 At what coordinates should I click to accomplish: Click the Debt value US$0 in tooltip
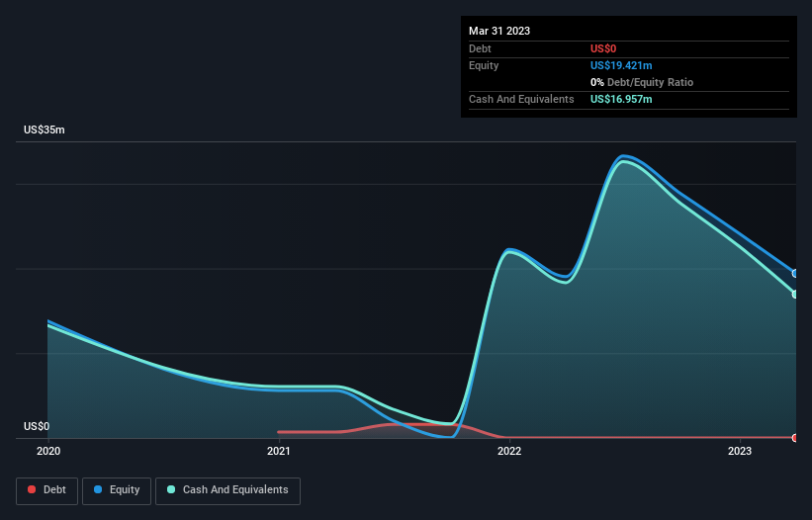pyautogui.click(x=603, y=48)
